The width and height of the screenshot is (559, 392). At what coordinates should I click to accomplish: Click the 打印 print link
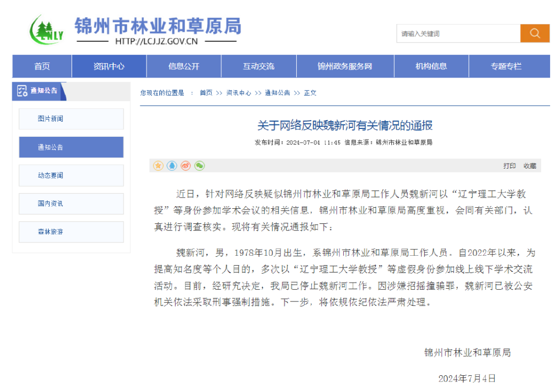(509, 166)
